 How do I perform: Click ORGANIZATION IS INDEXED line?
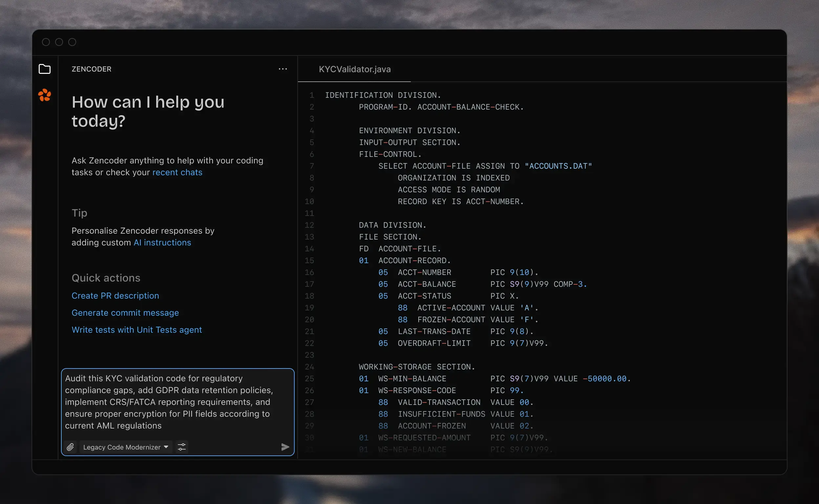tap(454, 178)
